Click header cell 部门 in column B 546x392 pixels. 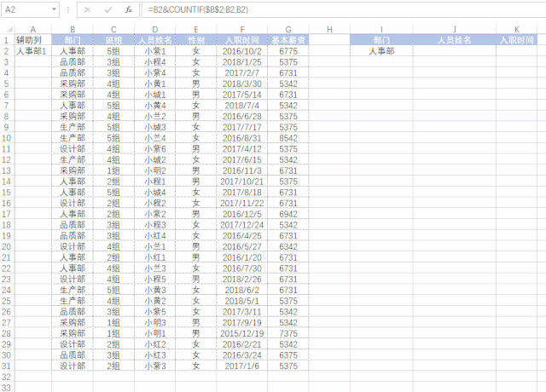click(73, 40)
